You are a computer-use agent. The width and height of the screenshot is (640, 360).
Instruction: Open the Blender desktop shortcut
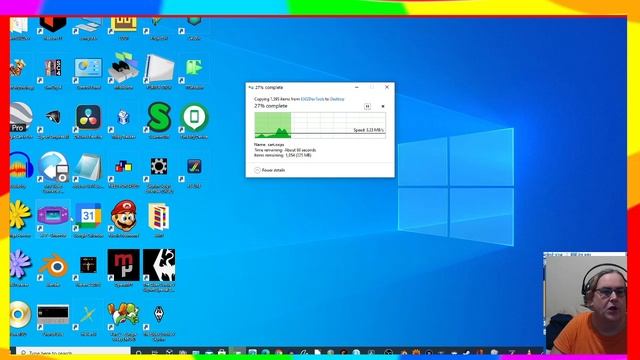click(x=53, y=265)
